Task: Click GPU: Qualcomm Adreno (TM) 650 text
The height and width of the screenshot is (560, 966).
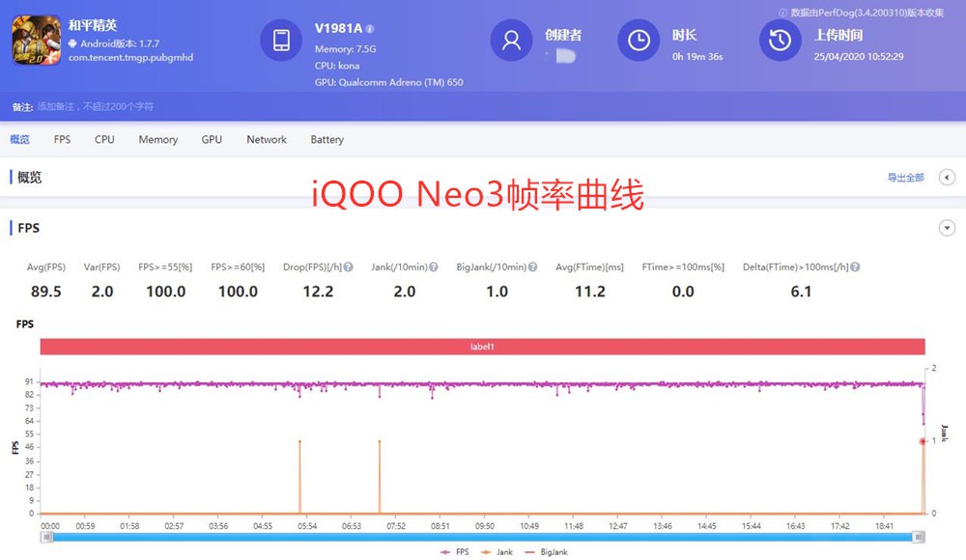Action: [x=388, y=82]
